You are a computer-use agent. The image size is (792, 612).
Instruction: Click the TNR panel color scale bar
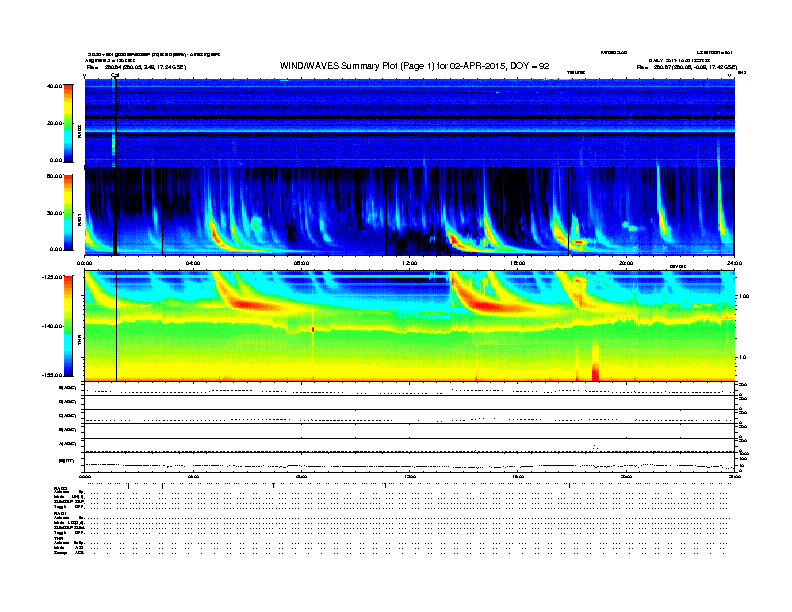(x=68, y=326)
